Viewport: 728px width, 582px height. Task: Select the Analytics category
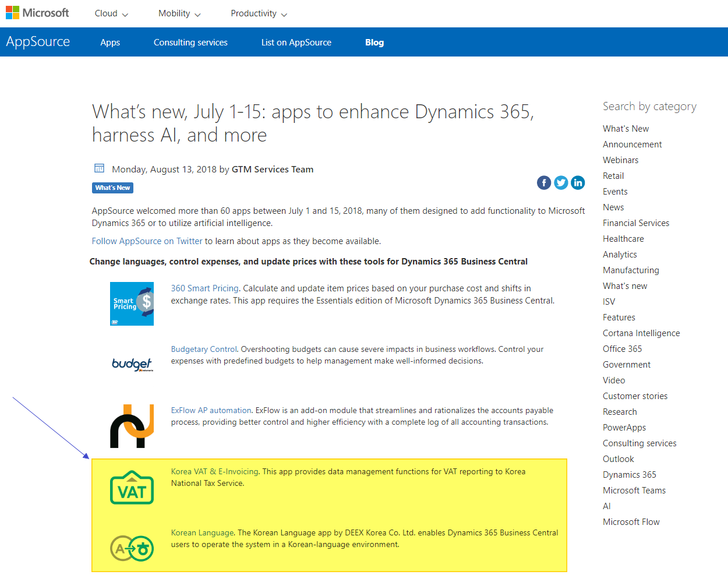click(620, 255)
